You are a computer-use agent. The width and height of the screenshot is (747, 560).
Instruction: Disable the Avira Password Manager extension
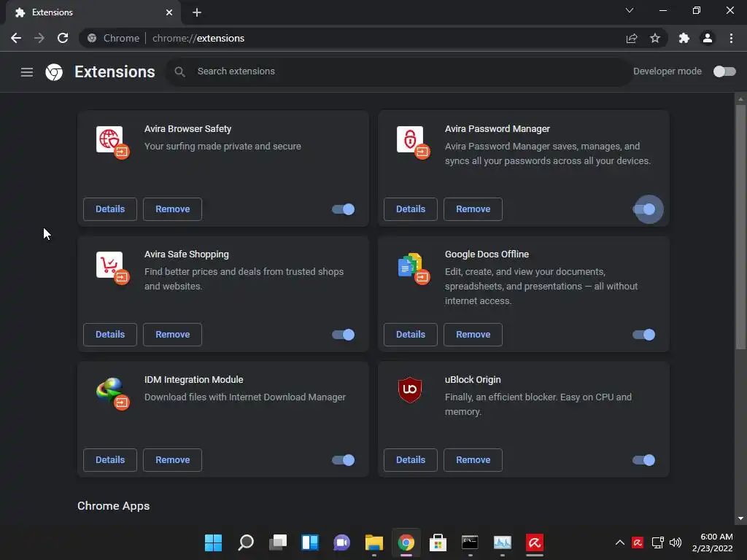(x=643, y=209)
